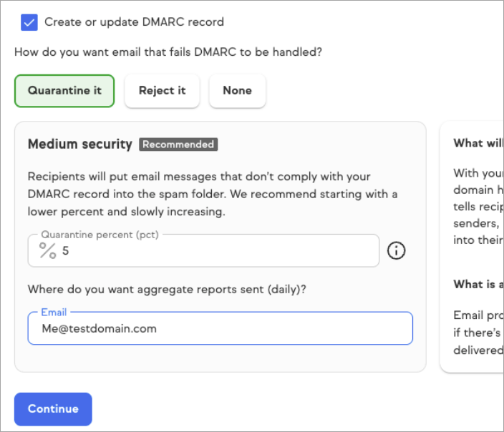Click the Medium security heading
This screenshot has height=432, width=504.
pyautogui.click(x=79, y=144)
